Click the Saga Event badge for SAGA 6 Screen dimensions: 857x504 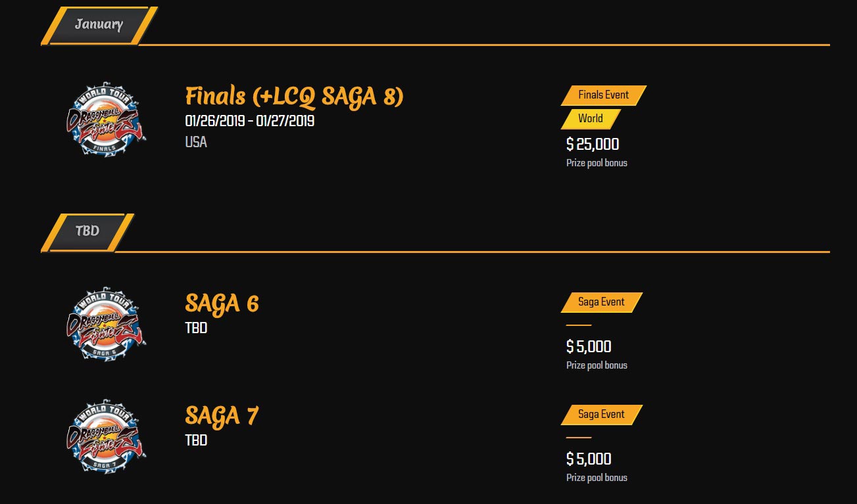pos(601,302)
